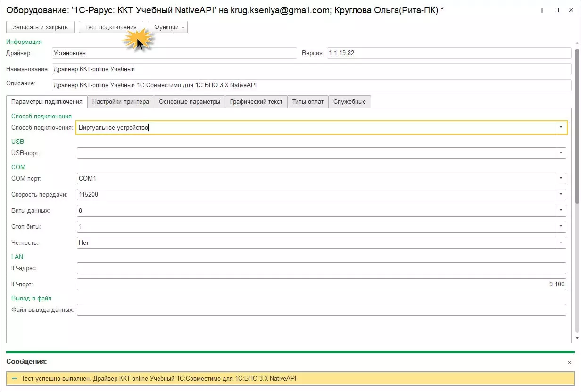
Task: Switch to Параметры подключения tab
Action: pyautogui.click(x=47, y=101)
